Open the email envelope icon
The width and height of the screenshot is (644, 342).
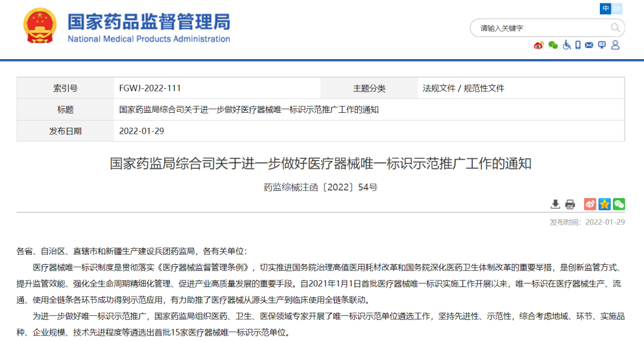tap(589, 45)
